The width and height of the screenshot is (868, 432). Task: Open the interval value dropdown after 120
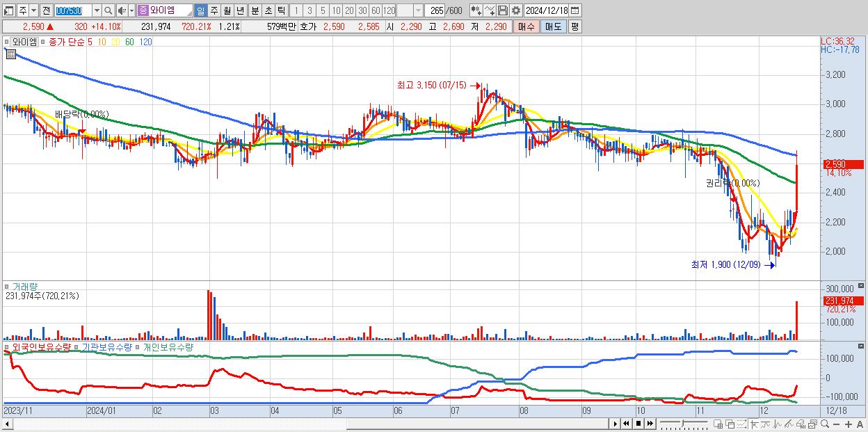417,10
